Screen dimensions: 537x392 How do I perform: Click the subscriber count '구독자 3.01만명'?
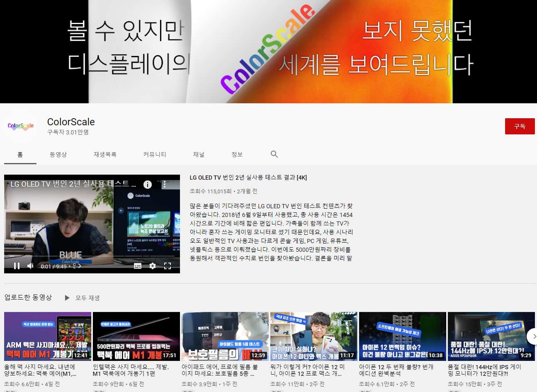click(x=68, y=132)
